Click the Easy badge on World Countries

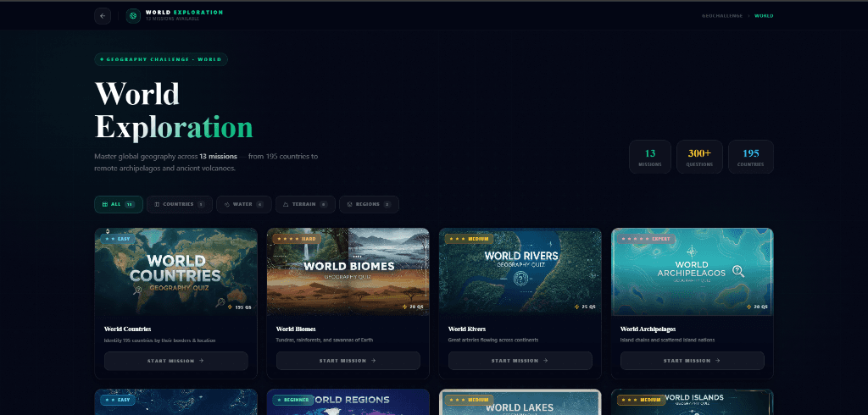point(117,239)
